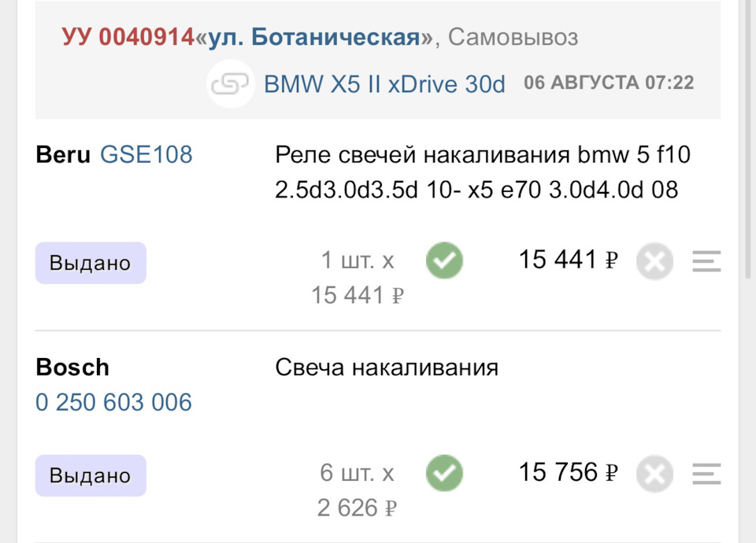The width and height of the screenshot is (756, 543).
Task: Click the 06 АВГУСТА 07:22 order date
Action: [609, 83]
